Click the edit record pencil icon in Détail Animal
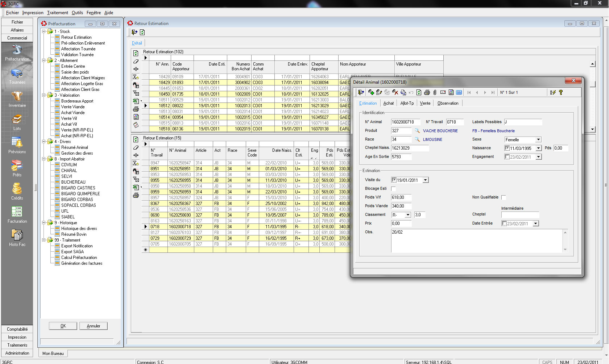Screen dimensions: 609x364 (379, 92)
